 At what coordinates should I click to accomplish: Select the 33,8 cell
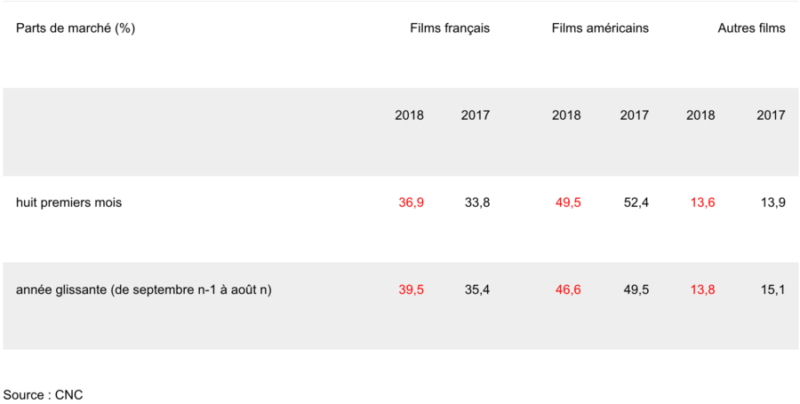pyautogui.click(x=476, y=202)
